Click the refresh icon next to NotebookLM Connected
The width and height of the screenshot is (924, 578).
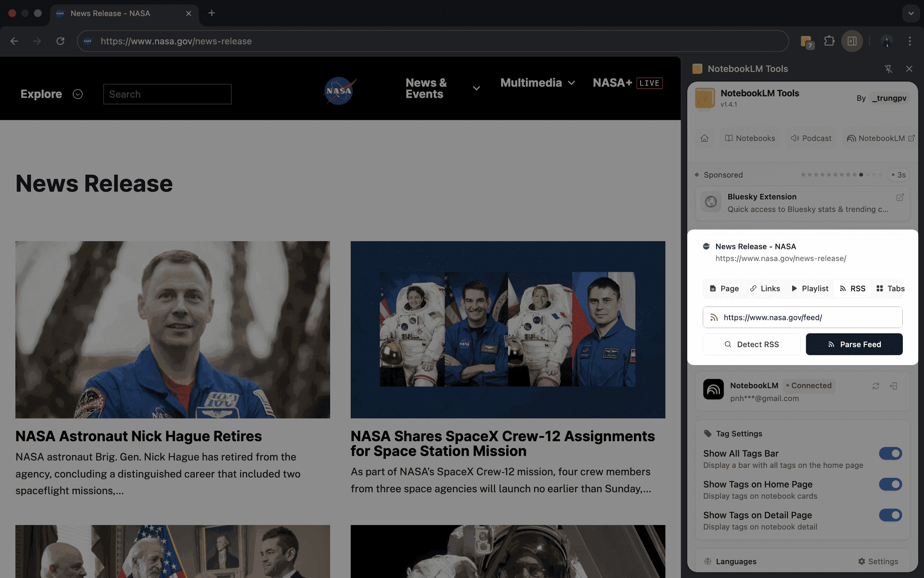coord(875,386)
